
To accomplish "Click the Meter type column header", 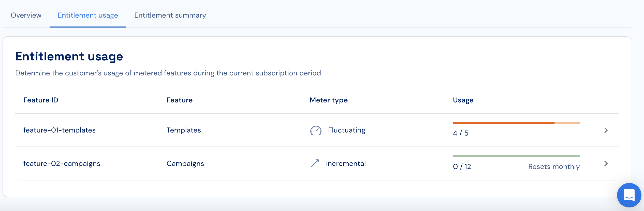I will 328,100.
